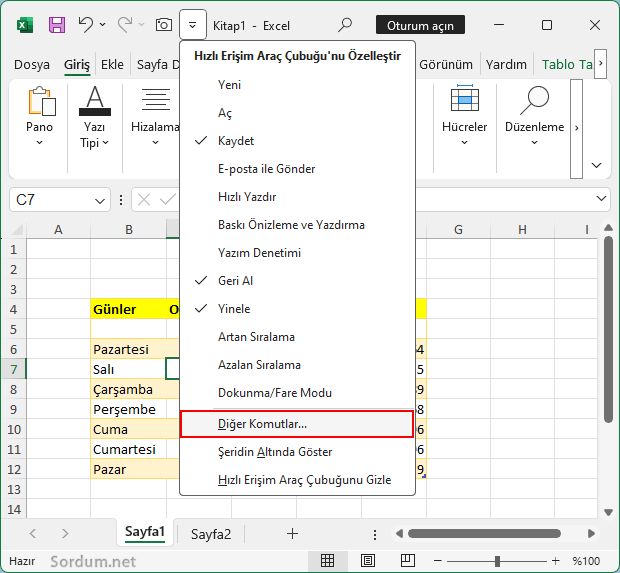Viewport: 620px width, 573px height.
Task: Choose Şeridin Altında Göster
Action: [x=297, y=452]
